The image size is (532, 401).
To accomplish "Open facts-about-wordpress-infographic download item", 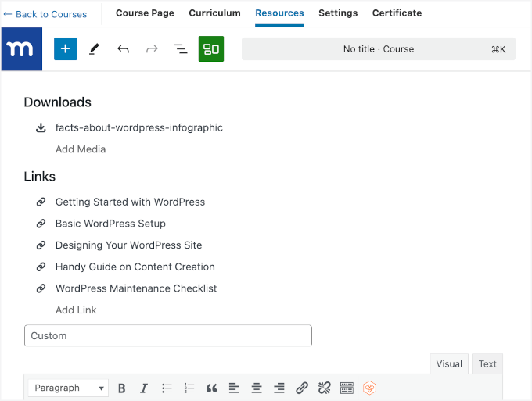I will 139,127.
